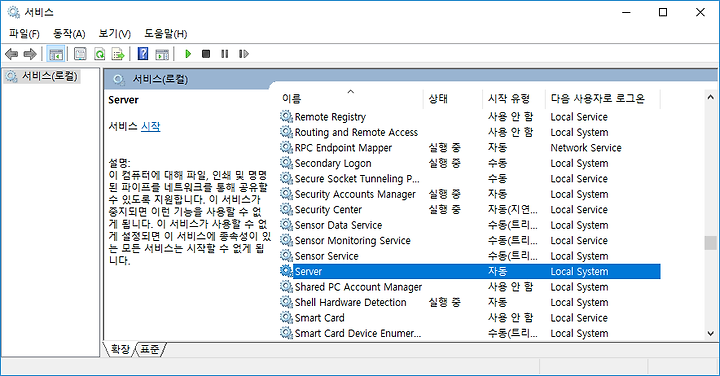The width and height of the screenshot is (720, 376).
Task: Click the Refresh toolbar icon
Action: pyautogui.click(x=99, y=54)
